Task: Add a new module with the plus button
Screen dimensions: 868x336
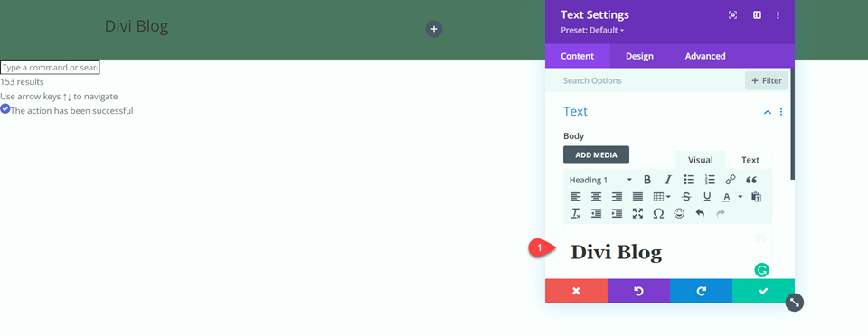Action: coord(434,29)
